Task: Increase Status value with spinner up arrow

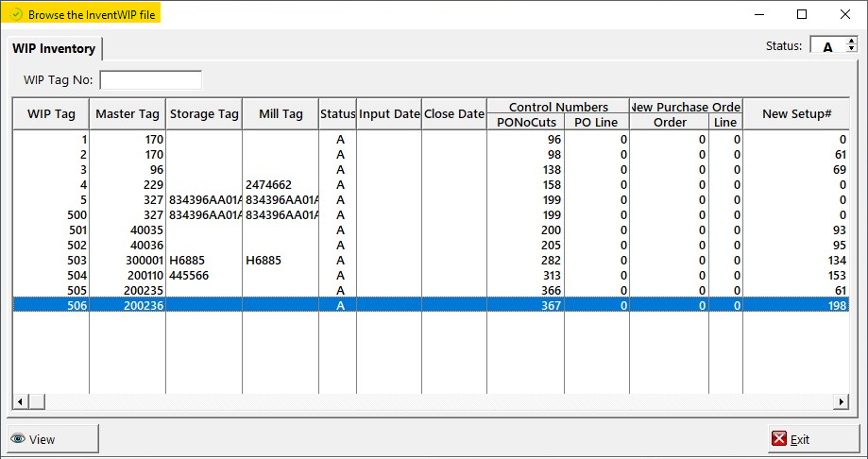Action: [x=851, y=42]
